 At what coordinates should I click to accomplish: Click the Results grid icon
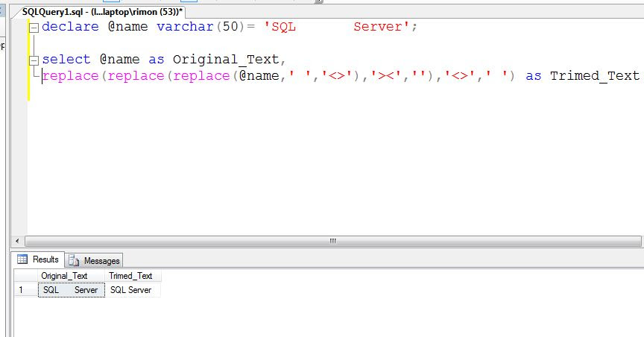click(x=22, y=259)
